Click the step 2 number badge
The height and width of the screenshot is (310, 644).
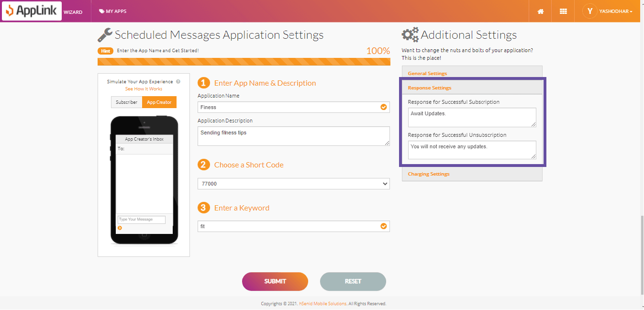204,165
